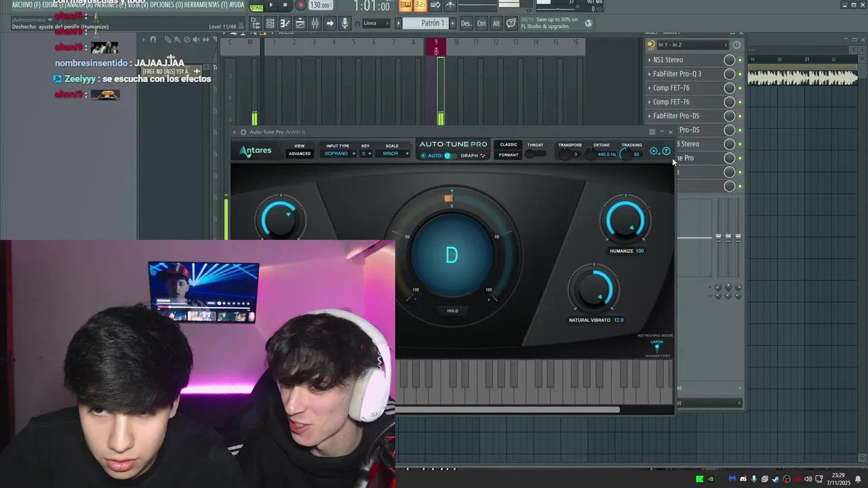Toggle SONG mode switch
Screen dimensions: 868x488
pyautogui.click(x=256, y=7)
